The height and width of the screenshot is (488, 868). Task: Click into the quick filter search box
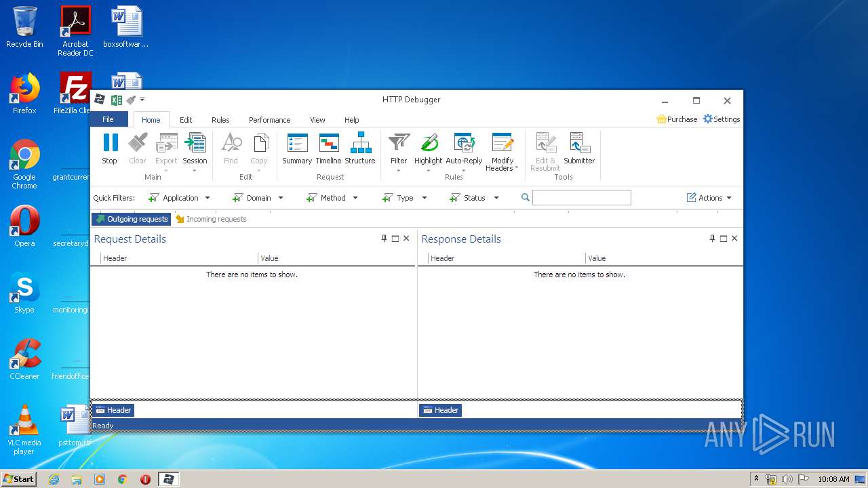[x=582, y=198]
